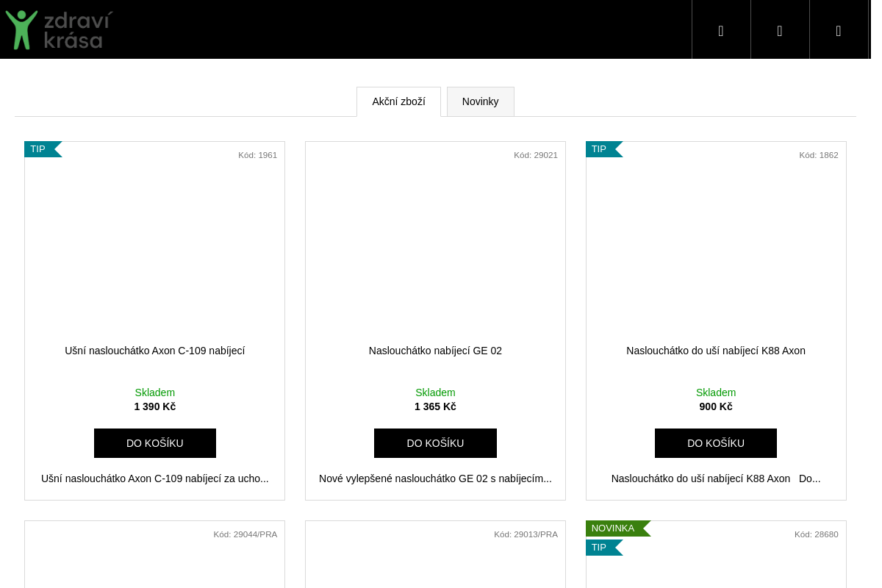Add K88 Axon hearing aid to cart
The height and width of the screenshot is (588, 882).
pyautogui.click(x=715, y=443)
